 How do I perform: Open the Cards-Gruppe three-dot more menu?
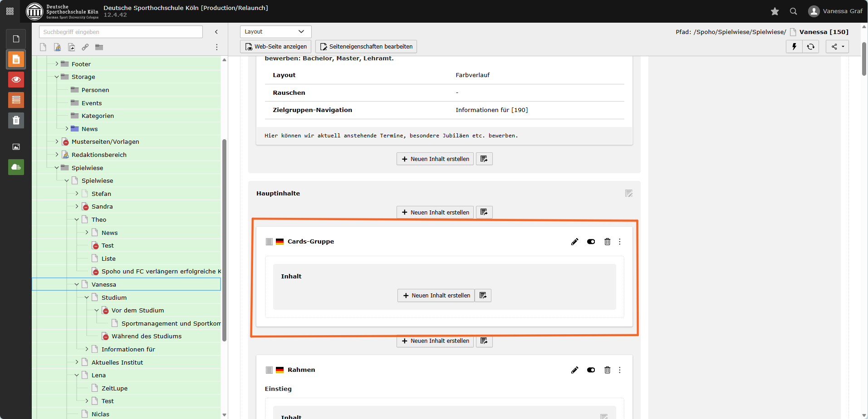tap(620, 242)
